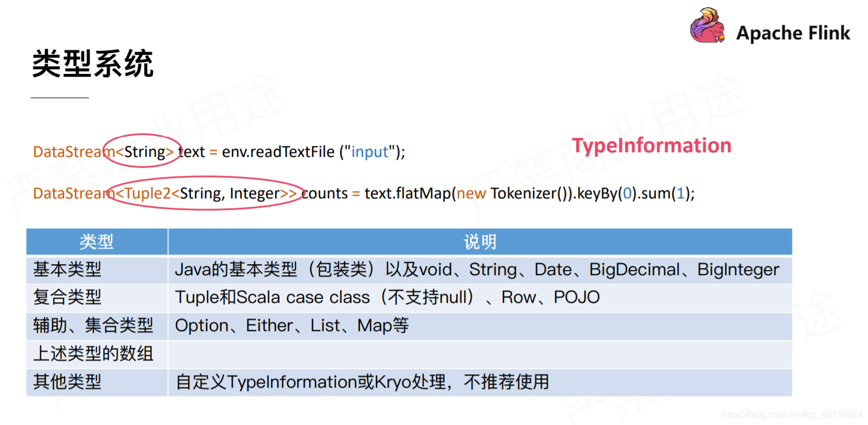
Task: Click the "基本类型" table cell
Action: pos(97,269)
